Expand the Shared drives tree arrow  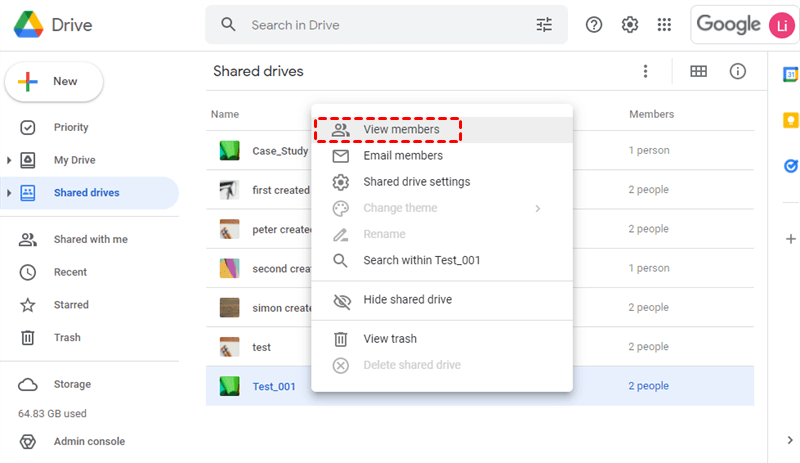pos(9,192)
